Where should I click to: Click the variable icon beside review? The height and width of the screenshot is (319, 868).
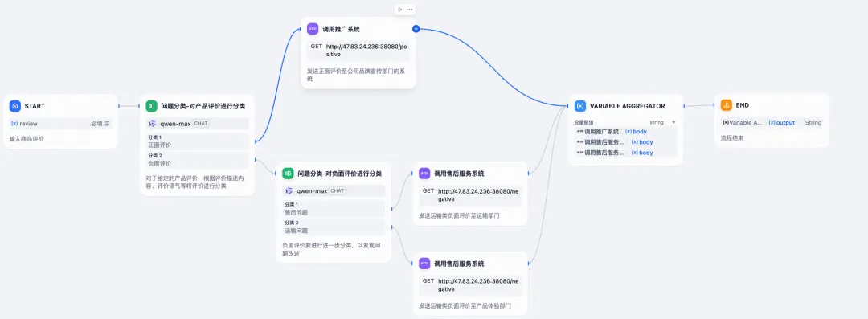tap(14, 124)
